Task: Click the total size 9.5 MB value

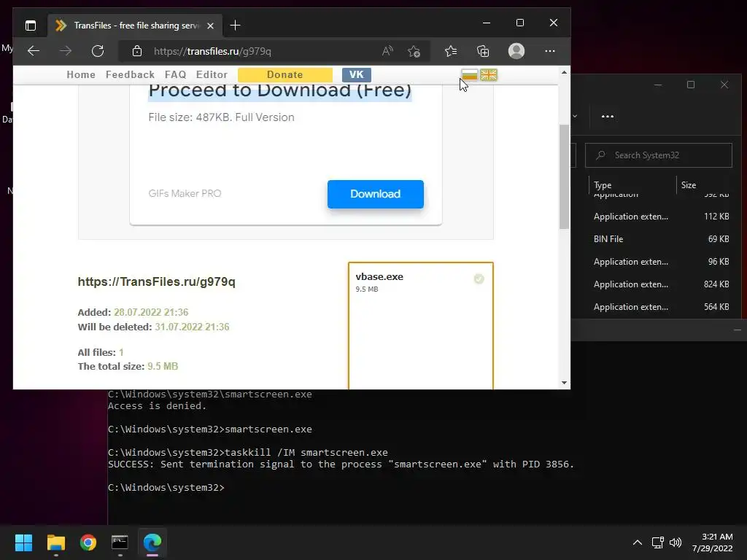Action: click(163, 366)
